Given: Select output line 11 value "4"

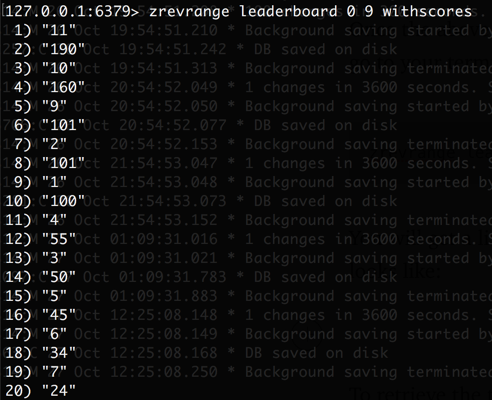Looking at the screenshot, I should pos(54,220).
